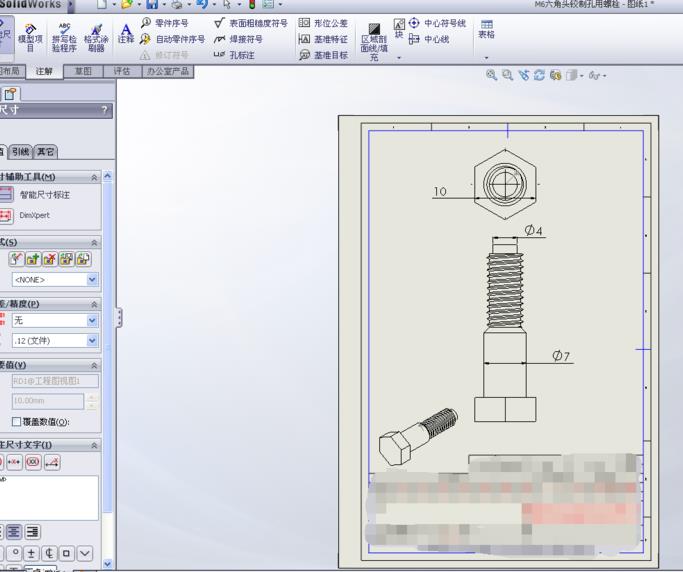This screenshot has height=572, width=683.
Task: Check the 覆盖数值(O) checkbox
Action: coord(17,422)
